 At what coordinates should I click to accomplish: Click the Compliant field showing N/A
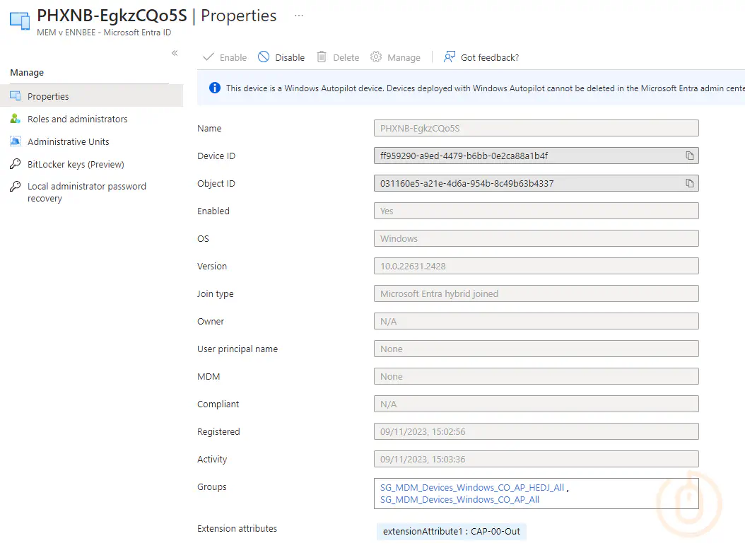click(x=536, y=404)
